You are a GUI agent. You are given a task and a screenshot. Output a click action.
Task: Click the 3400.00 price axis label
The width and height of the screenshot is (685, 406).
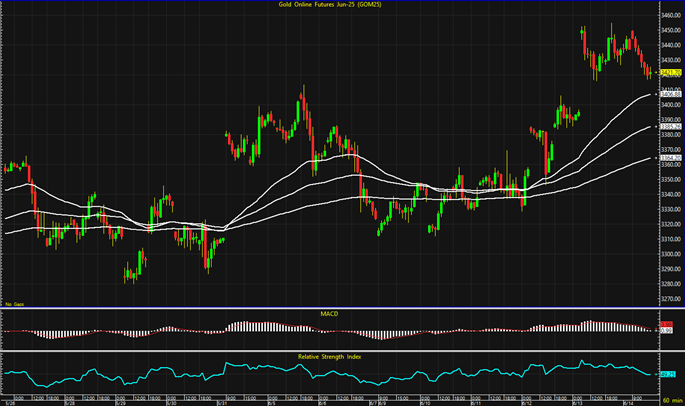(671, 105)
